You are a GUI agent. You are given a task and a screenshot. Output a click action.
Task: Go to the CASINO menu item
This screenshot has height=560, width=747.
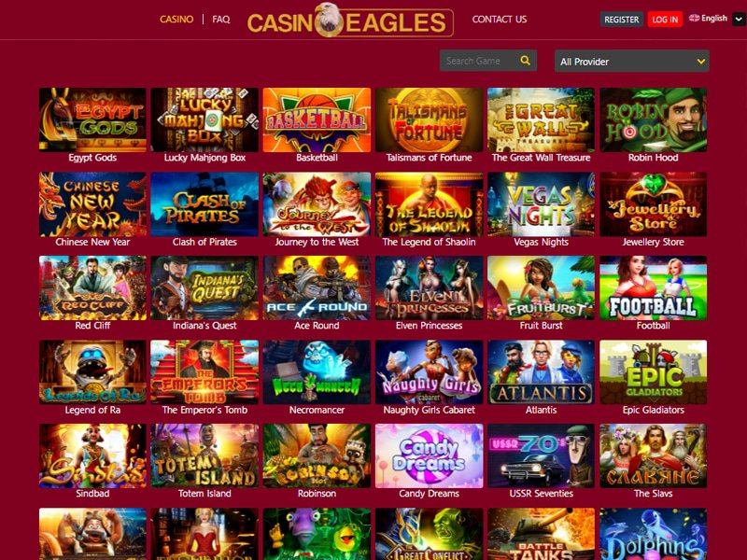176,19
